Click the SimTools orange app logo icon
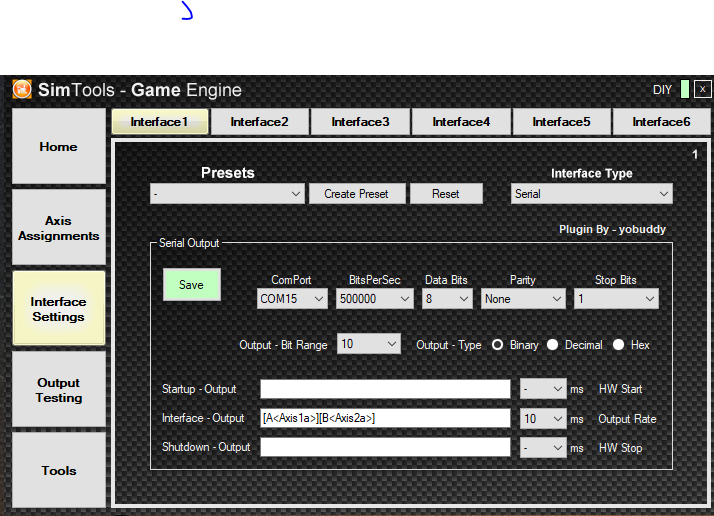Image resolution: width=714 pixels, height=516 pixels. 22,89
